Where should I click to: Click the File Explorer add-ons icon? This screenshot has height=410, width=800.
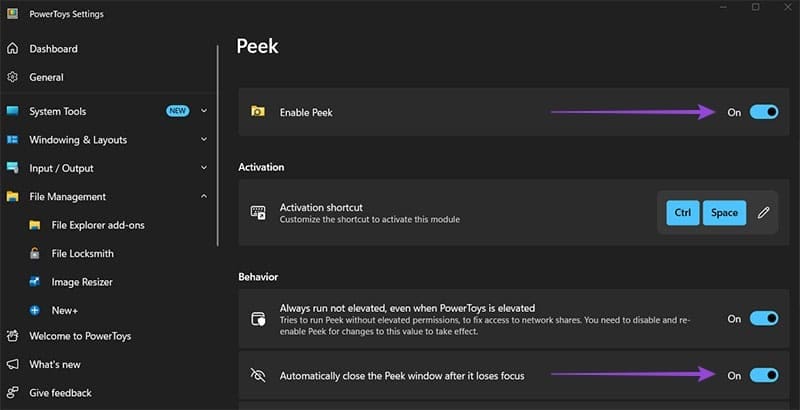(x=35, y=226)
